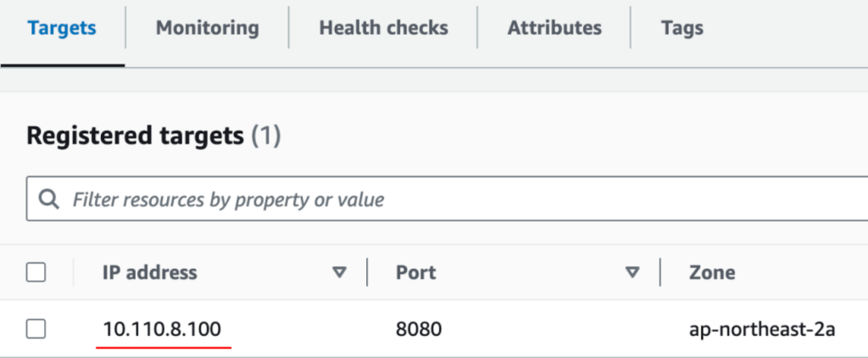Switch to the Targets tab
Screen dimensions: 868x358
click(62, 28)
